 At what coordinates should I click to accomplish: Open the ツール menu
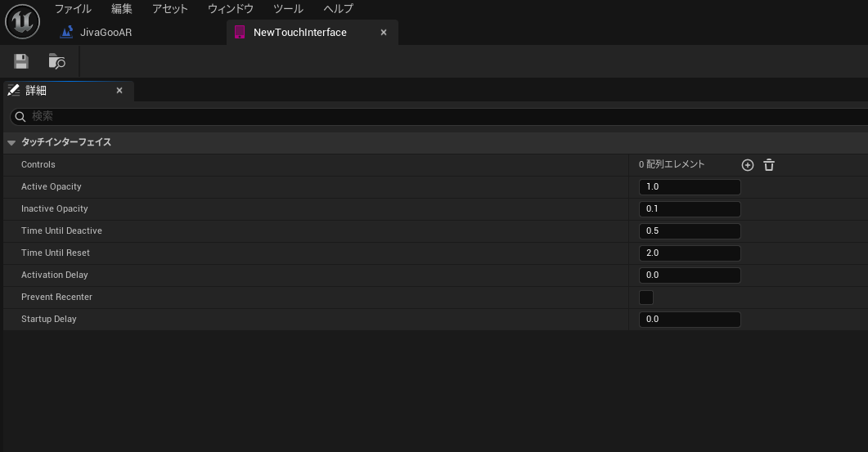tap(288, 9)
